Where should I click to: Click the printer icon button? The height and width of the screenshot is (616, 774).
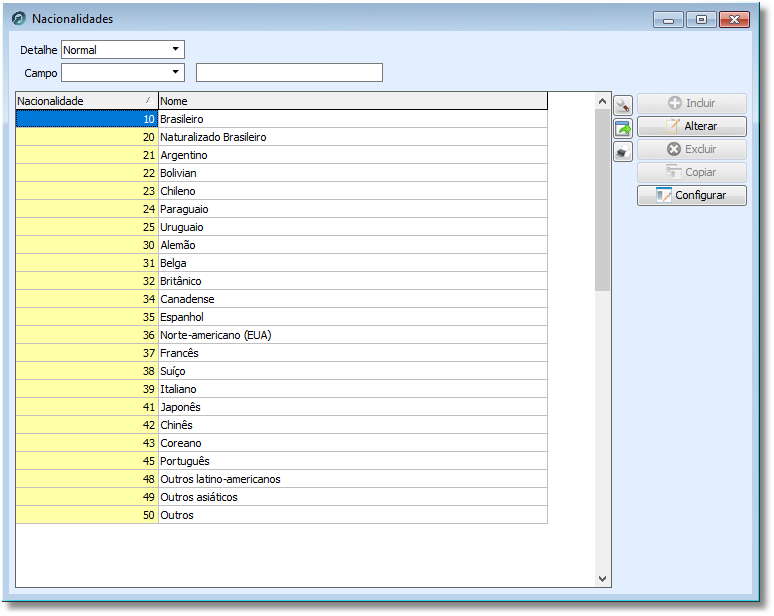point(622,152)
